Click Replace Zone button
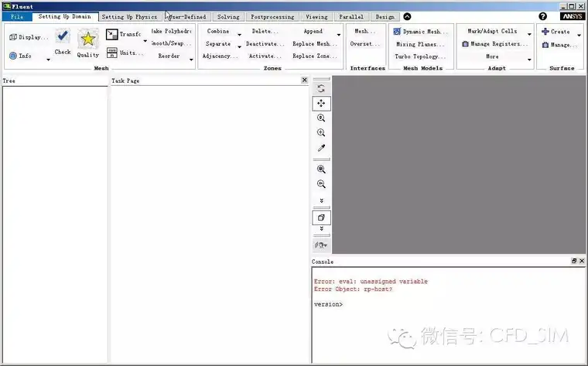The height and width of the screenshot is (366, 588). point(315,56)
